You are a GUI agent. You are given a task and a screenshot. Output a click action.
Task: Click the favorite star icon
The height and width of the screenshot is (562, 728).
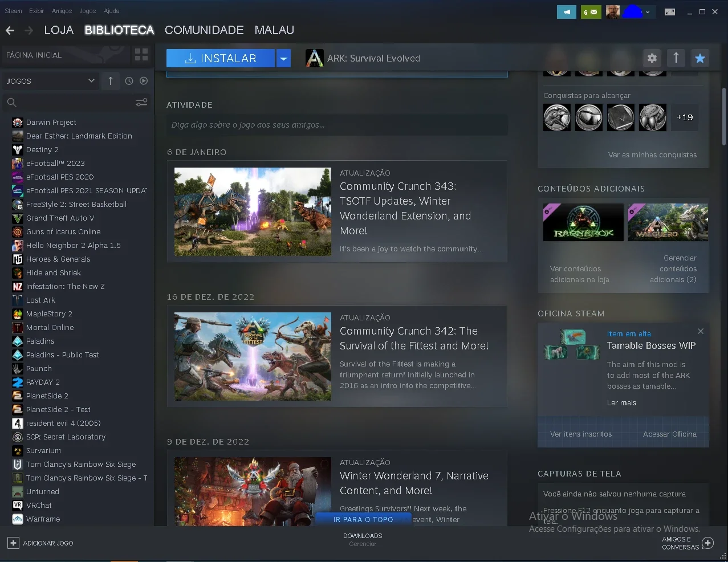pyautogui.click(x=700, y=58)
